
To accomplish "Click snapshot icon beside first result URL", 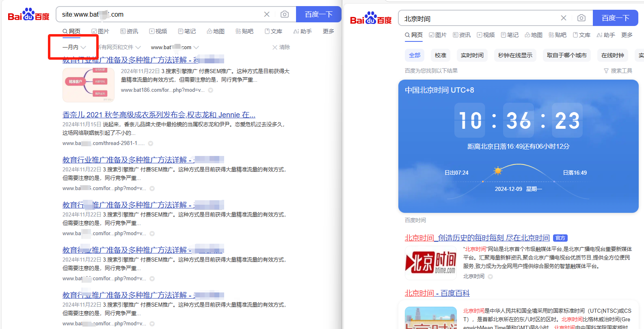I will [211, 90].
